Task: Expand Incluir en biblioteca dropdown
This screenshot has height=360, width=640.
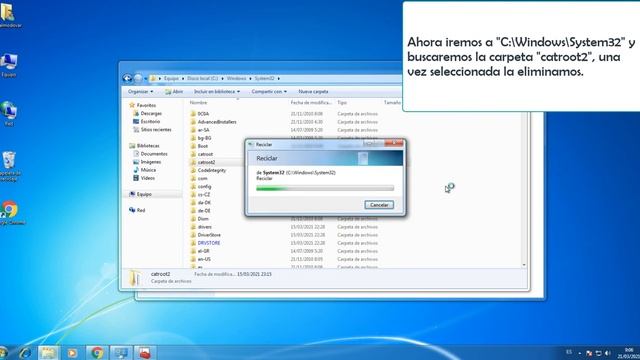Action: point(217,91)
